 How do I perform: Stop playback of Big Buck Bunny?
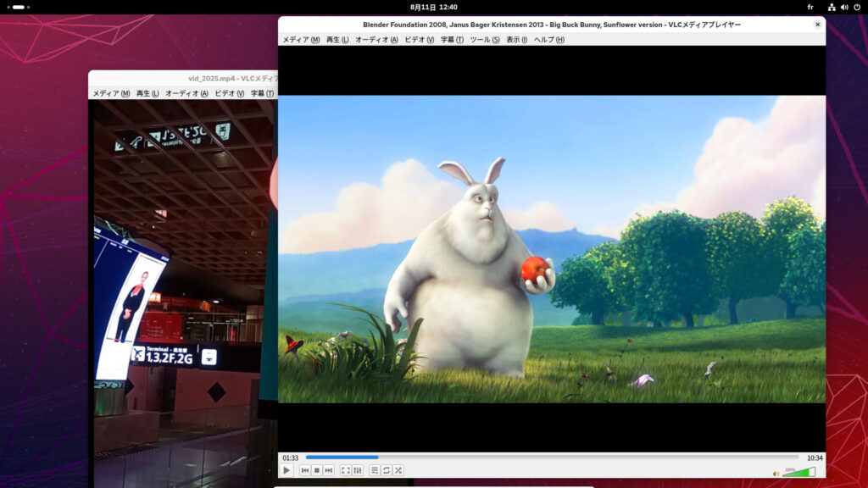pos(317,470)
